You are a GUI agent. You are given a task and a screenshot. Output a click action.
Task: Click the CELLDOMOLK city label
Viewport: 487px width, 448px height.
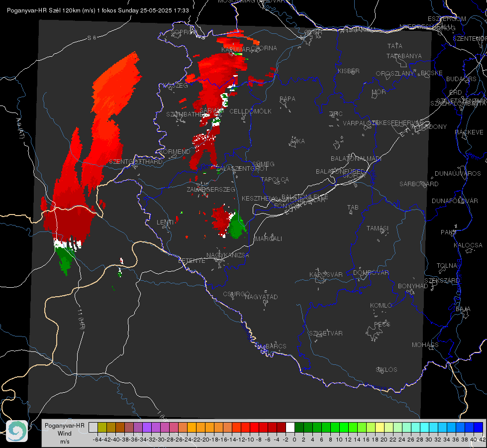coord(250,111)
